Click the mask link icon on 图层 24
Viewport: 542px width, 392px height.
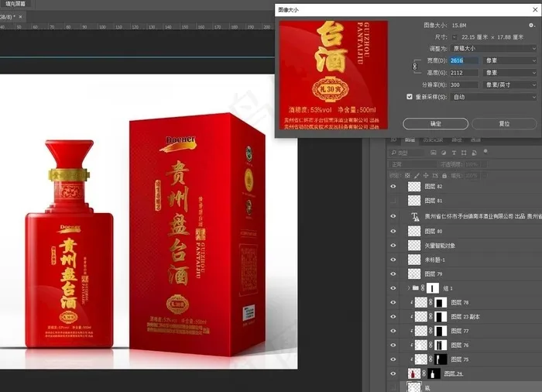pos(424,373)
